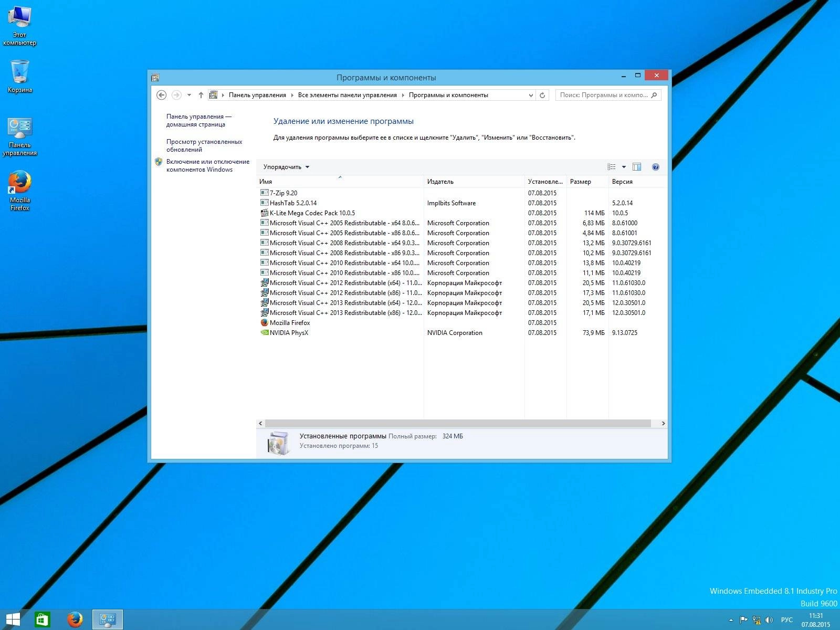Select HashTab 5.2.0.14 row
The width and height of the screenshot is (840, 630).
461,203
